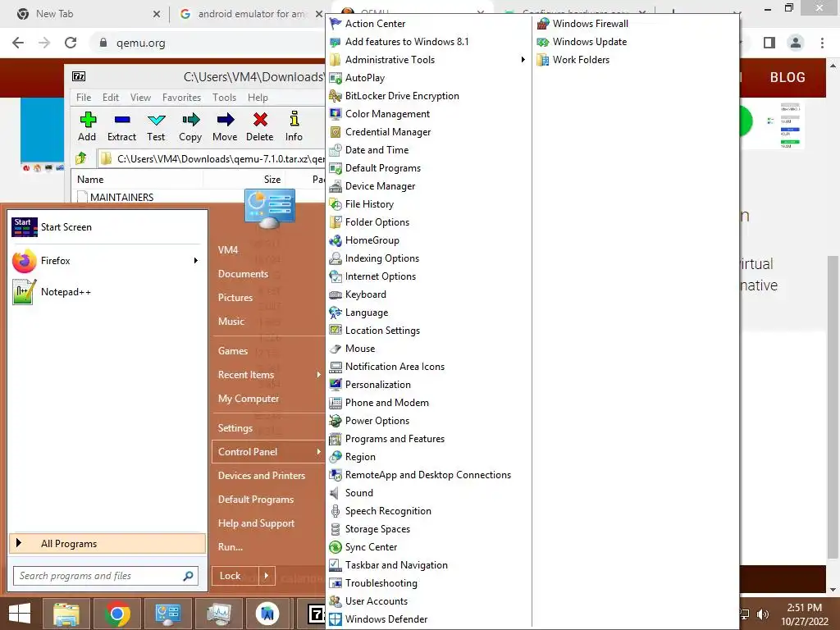Open the Edit menu in 7-Zip

coord(111,98)
